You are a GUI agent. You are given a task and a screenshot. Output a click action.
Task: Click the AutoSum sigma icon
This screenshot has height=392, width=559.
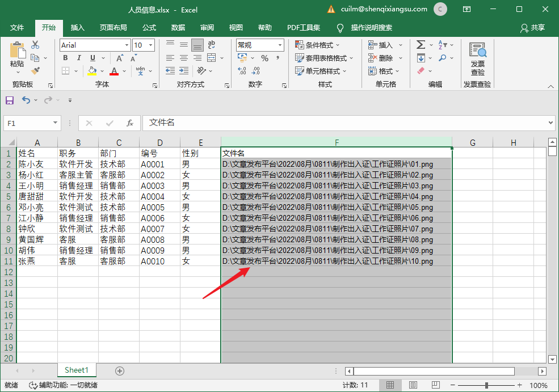click(x=421, y=45)
